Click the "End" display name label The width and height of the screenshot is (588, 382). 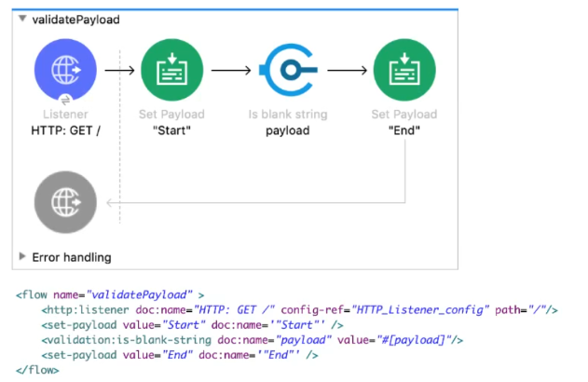pyautogui.click(x=403, y=130)
